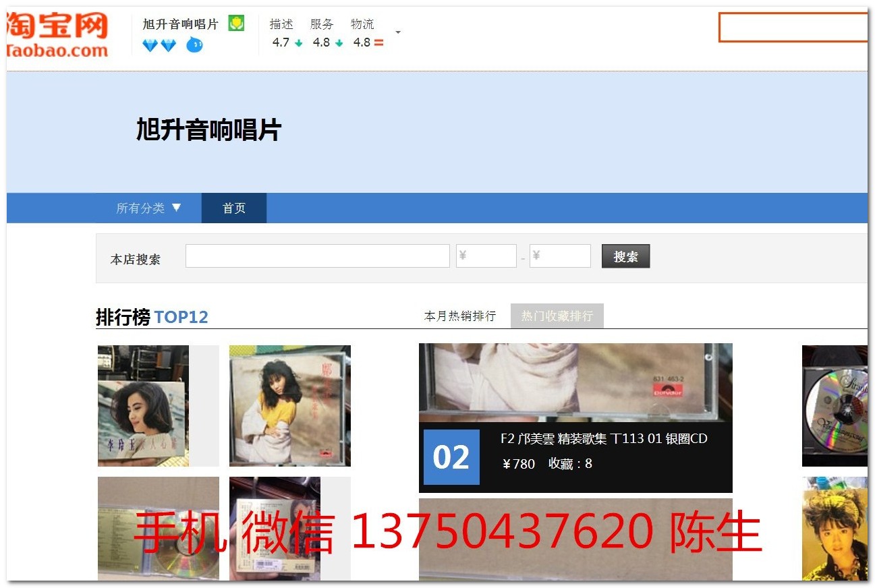The image size is (875, 588).
Task: Click the Taobao.com logo
Action: [57, 34]
